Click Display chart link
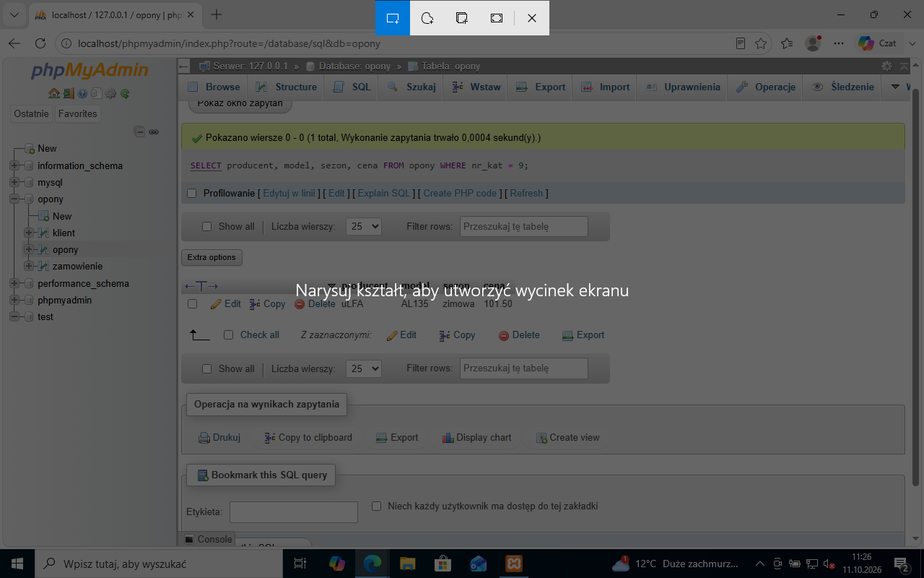924x578 pixels. click(x=476, y=438)
